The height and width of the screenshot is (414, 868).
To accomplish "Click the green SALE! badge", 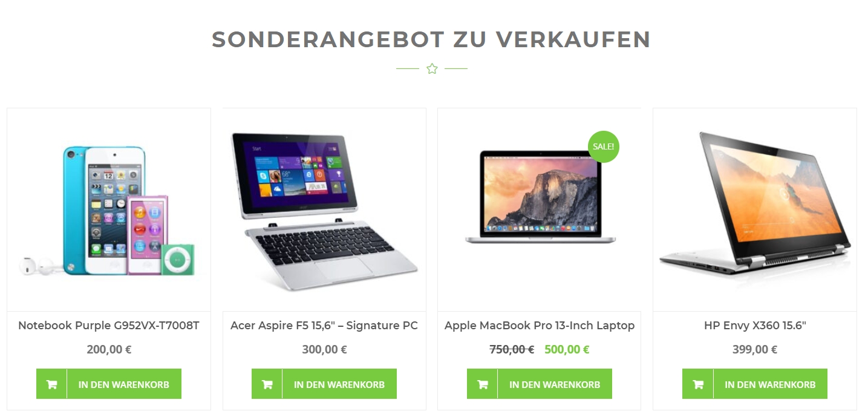I will (604, 147).
